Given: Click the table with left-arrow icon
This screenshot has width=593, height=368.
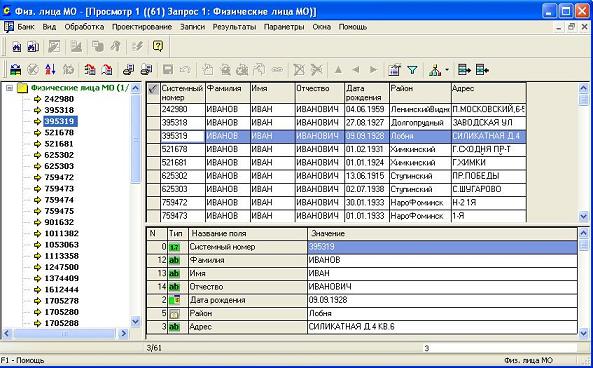Looking at the screenshot, I should (x=482, y=70).
